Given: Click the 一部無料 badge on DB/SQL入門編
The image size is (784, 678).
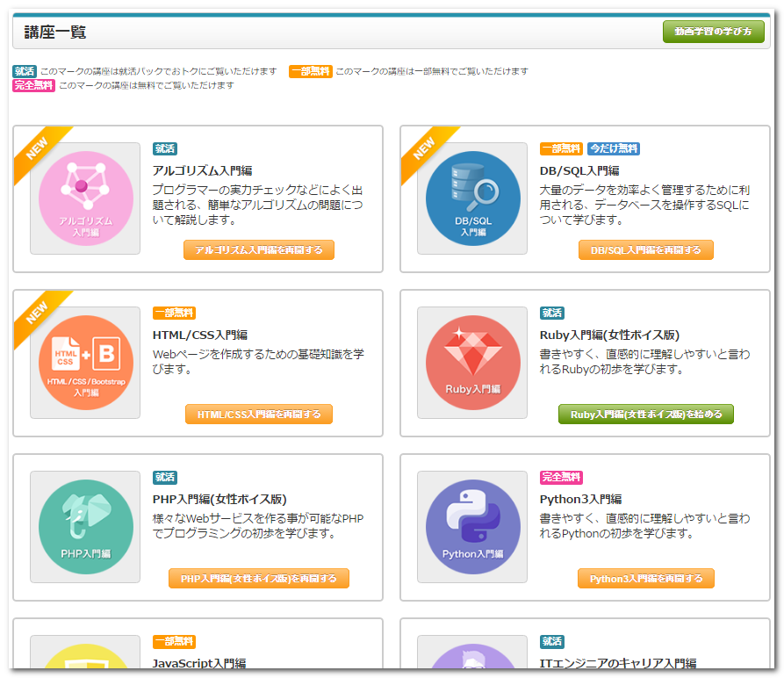Looking at the screenshot, I should point(561,148).
